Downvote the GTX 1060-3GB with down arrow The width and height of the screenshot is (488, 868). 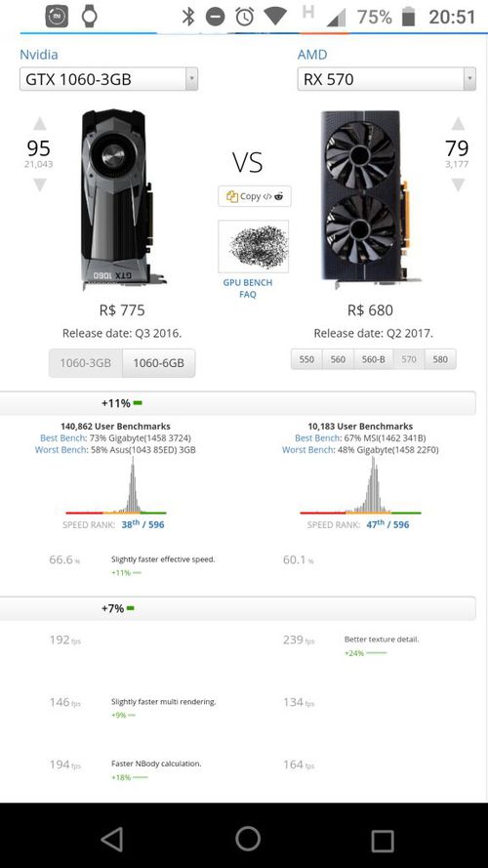point(39,185)
